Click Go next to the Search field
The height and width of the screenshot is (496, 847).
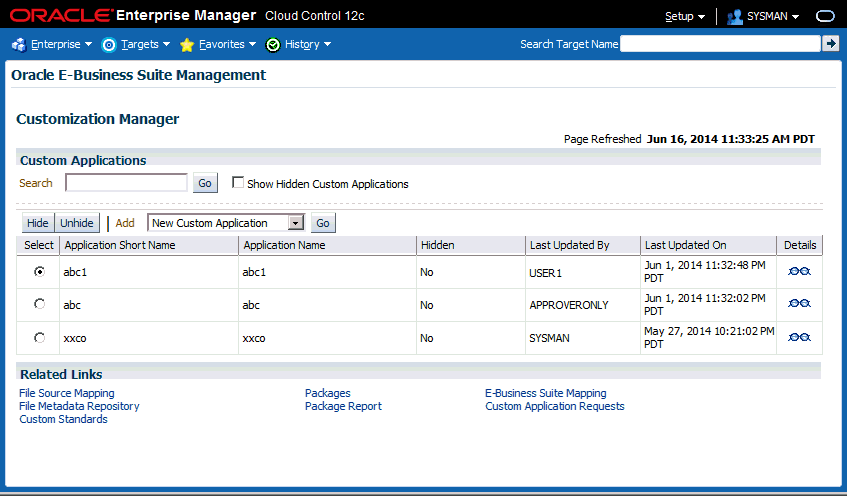[x=205, y=183]
